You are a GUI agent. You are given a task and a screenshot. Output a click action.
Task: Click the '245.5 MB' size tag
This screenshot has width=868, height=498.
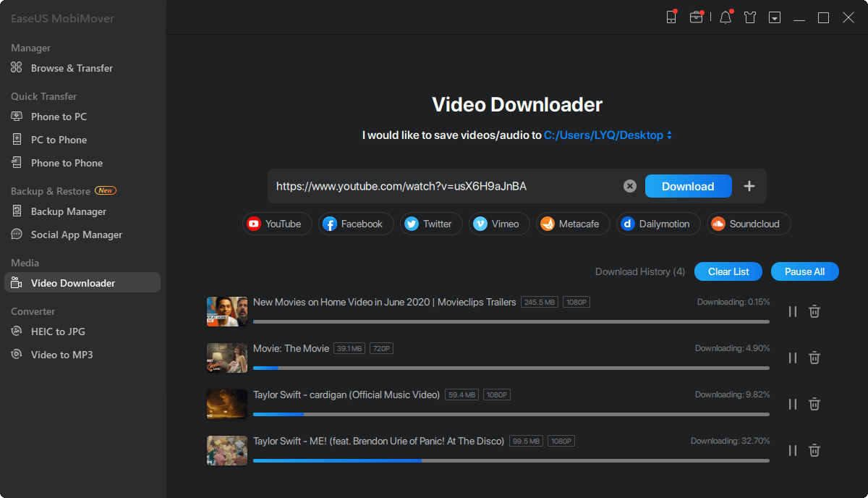[540, 302]
